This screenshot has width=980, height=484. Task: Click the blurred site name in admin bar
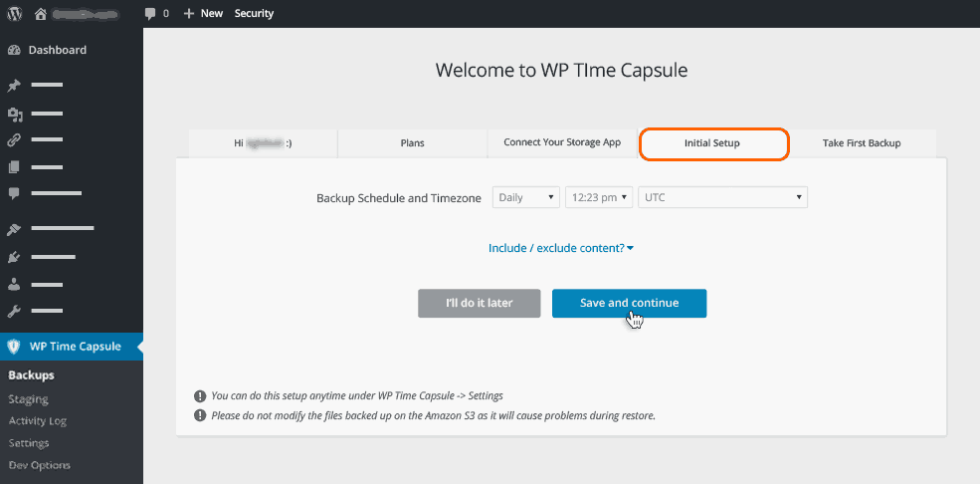coord(87,13)
